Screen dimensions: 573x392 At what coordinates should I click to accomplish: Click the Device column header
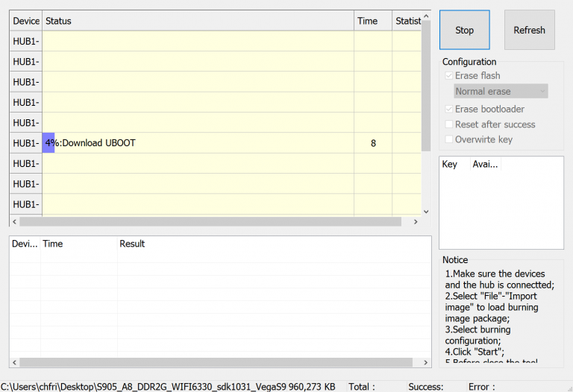[26, 21]
